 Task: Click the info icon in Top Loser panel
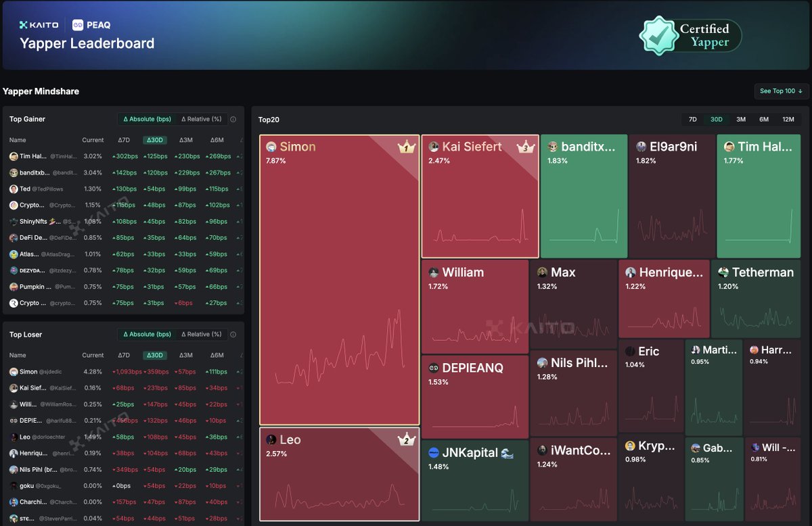point(233,334)
